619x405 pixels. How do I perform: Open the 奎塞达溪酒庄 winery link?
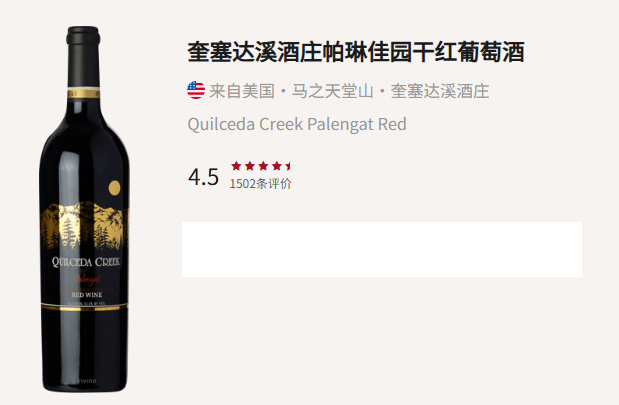[x=440, y=91]
